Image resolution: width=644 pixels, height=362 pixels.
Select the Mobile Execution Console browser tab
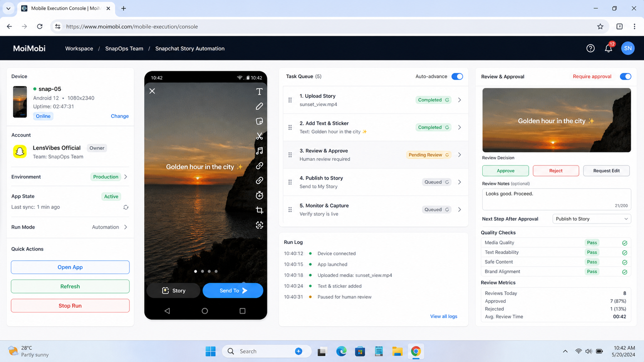(x=66, y=8)
